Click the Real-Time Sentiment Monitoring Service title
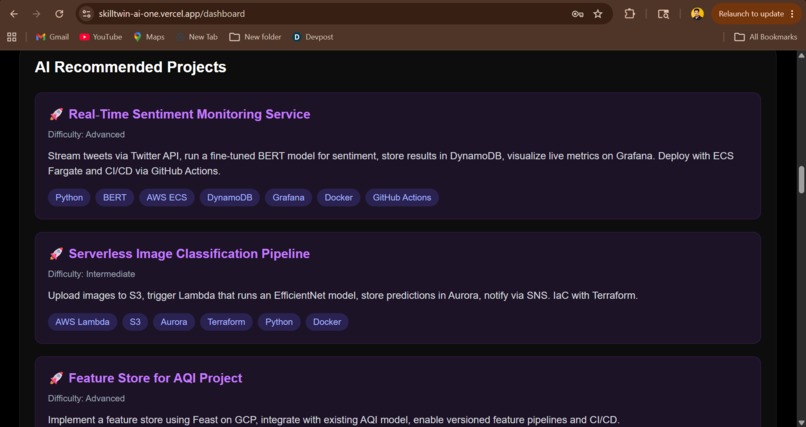Screen dimensions: 806x427 tap(189, 114)
